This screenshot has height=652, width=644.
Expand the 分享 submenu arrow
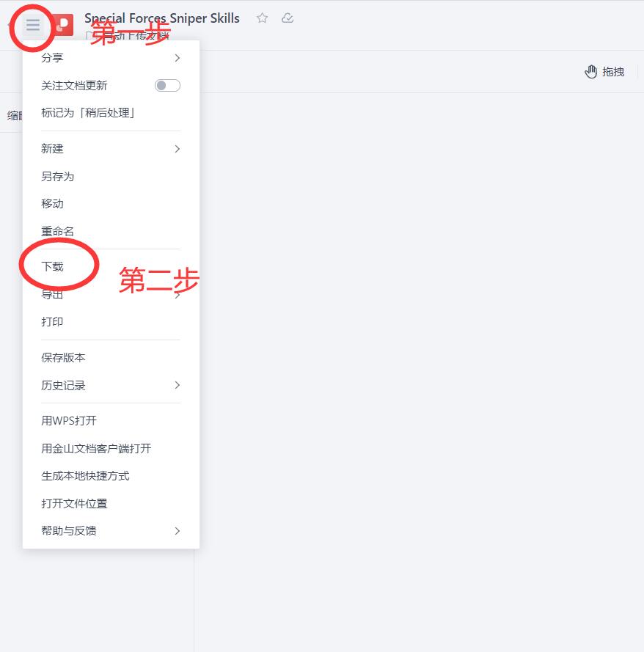point(178,58)
